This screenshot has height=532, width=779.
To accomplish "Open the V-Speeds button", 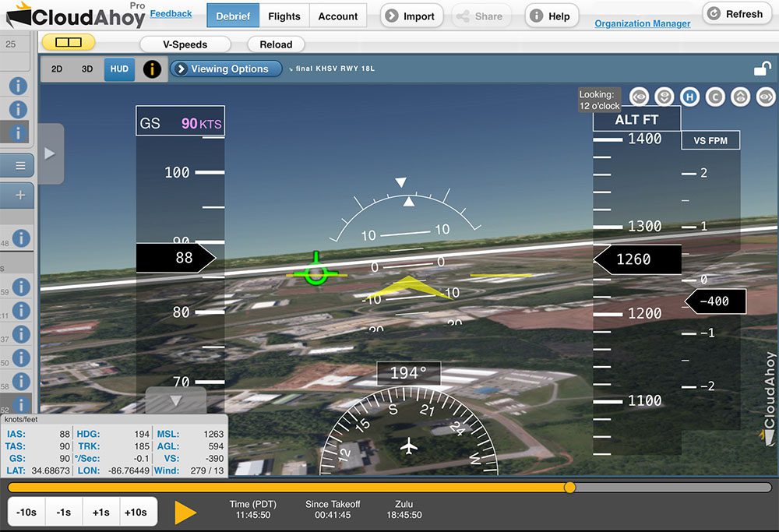I will pos(185,44).
